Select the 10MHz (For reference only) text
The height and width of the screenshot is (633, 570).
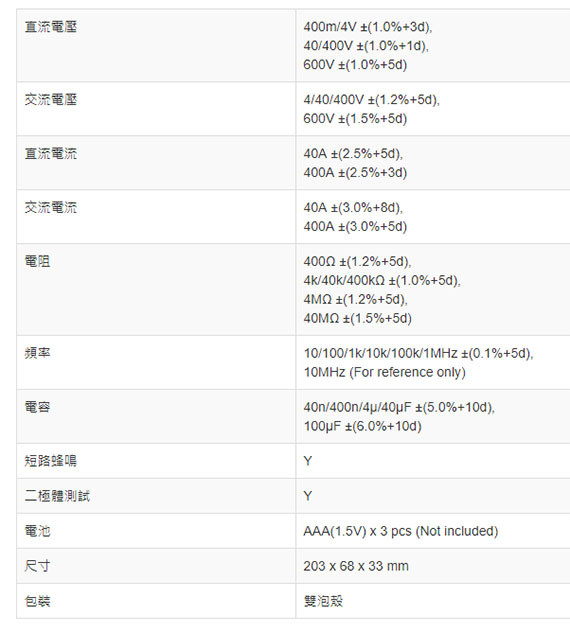tap(385, 372)
